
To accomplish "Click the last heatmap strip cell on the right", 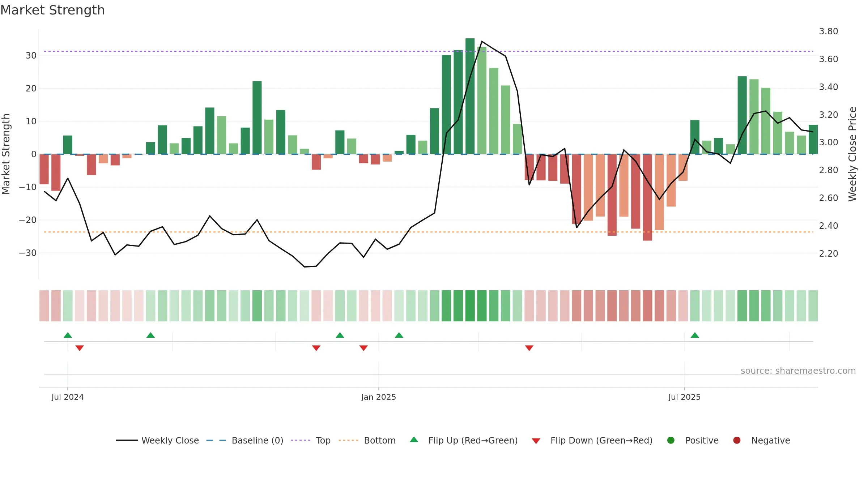I will click(813, 306).
